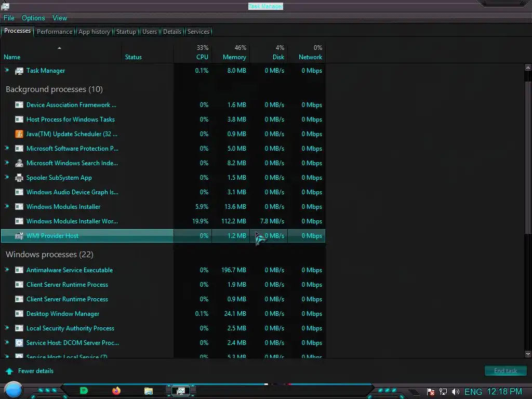Screen dimensions: 532x399
Task: Click the volume speaker tray icon
Action: click(x=455, y=392)
